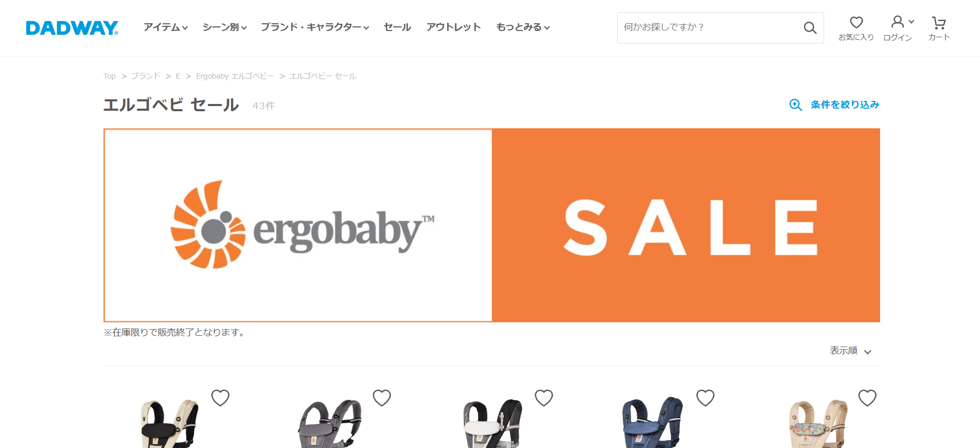Favorite the floral beige carrier with heart
This screenshot has width=980, height=448.
point(868,398)
